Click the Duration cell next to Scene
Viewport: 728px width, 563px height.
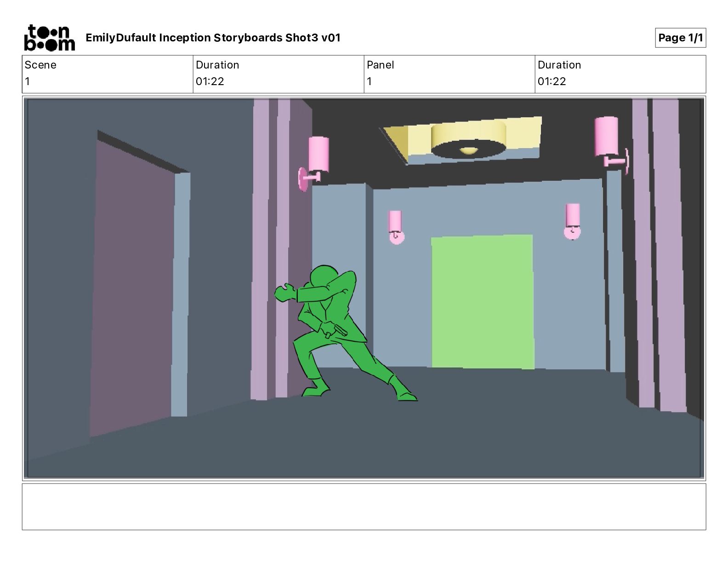[x=279, y=74]
